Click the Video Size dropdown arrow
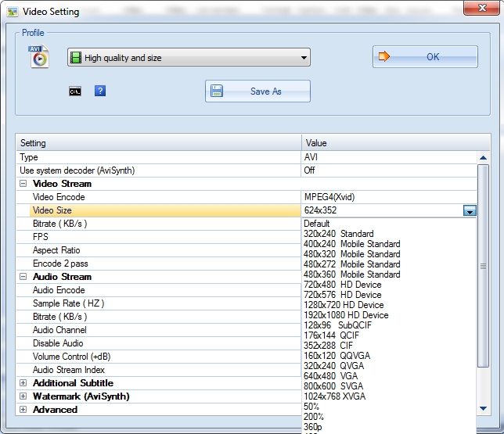504x434 pixels. [x=470, y=210]
